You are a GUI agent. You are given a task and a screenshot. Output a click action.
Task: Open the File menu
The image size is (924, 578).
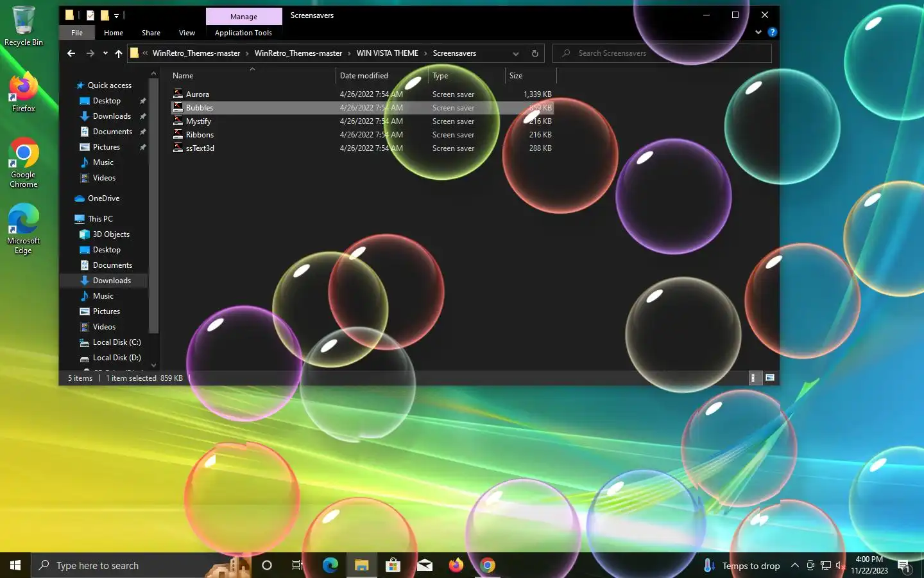[x=77, y=33]
